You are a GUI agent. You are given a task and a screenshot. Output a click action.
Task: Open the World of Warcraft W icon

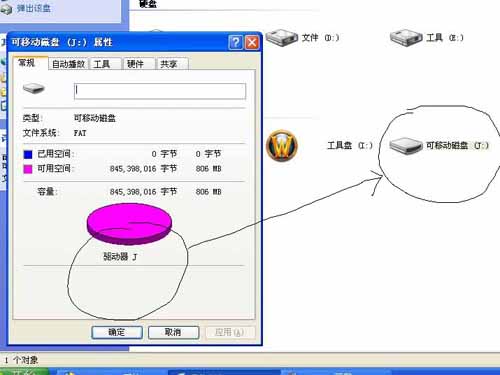tap(282, 145)
